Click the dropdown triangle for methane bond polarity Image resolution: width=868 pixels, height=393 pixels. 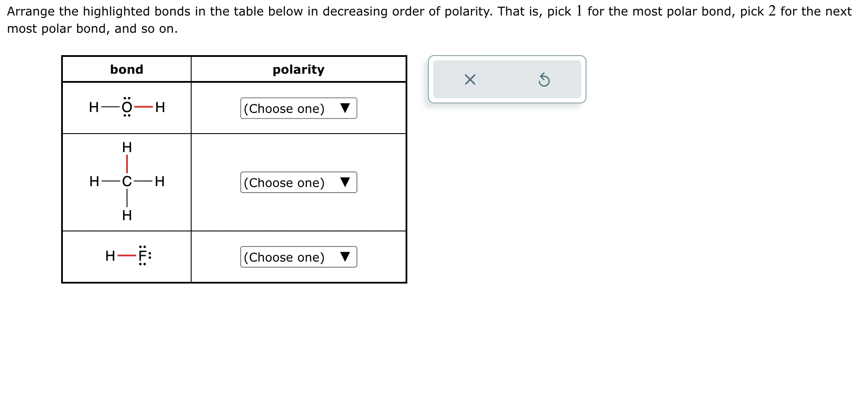point(346,183)
